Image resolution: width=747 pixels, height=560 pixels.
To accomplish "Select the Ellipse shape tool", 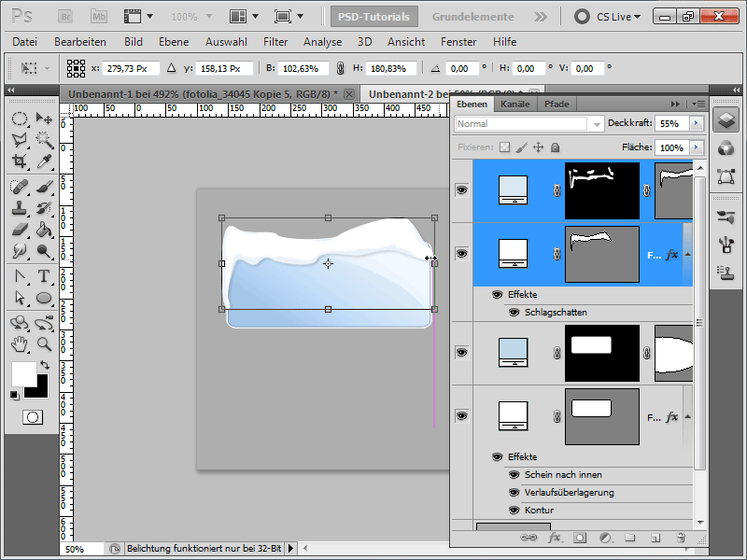I will click(44, 298).
